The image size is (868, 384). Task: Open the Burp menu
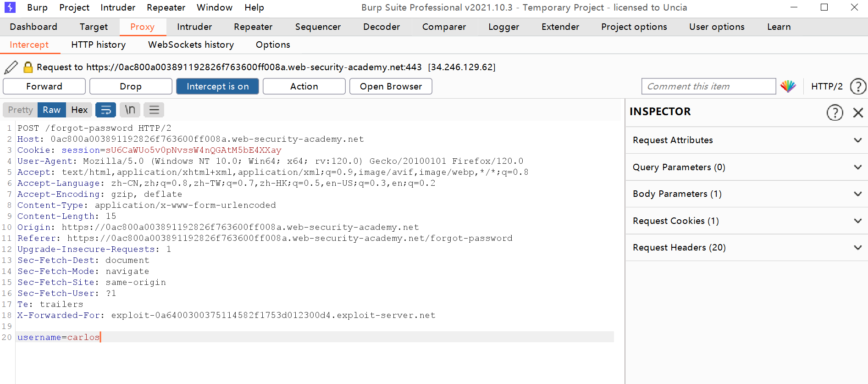tap(37, 7)
